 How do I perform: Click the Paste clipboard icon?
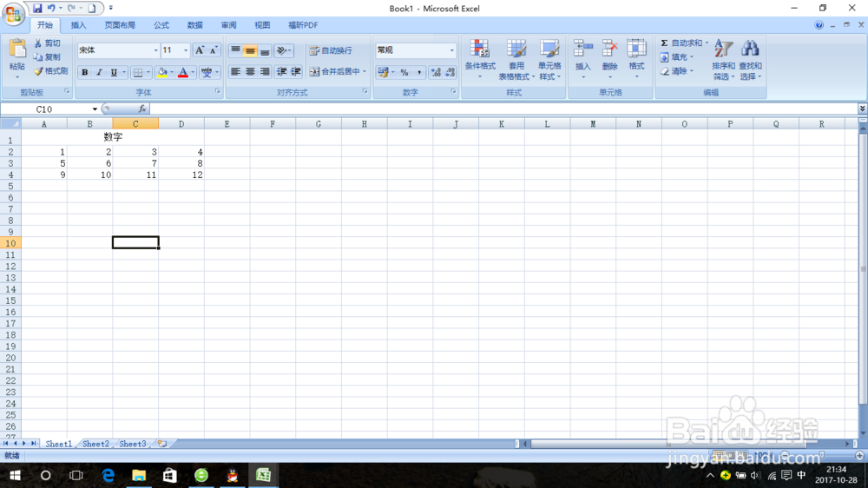[17, 49]
